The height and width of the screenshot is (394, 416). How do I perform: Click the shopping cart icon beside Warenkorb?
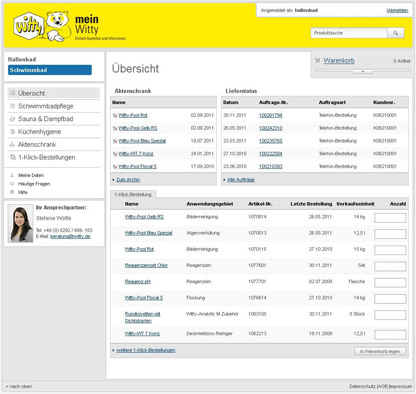(x=317, y=61)
